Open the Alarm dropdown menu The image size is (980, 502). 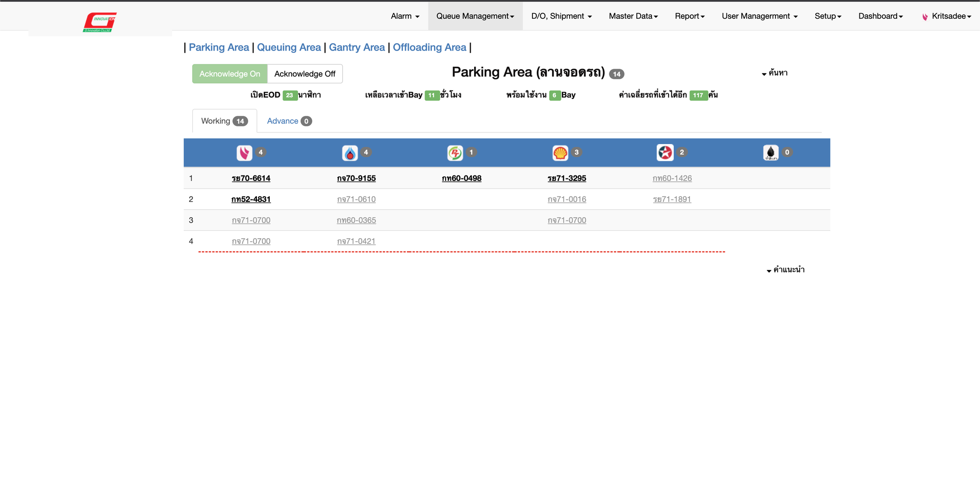tap(405, 16)
